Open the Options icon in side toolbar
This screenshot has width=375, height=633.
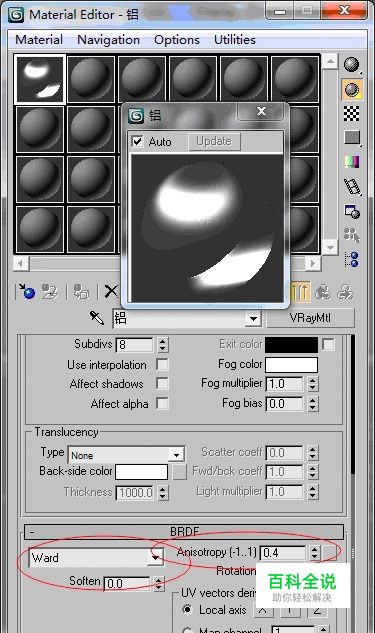[x=352, y=211]
